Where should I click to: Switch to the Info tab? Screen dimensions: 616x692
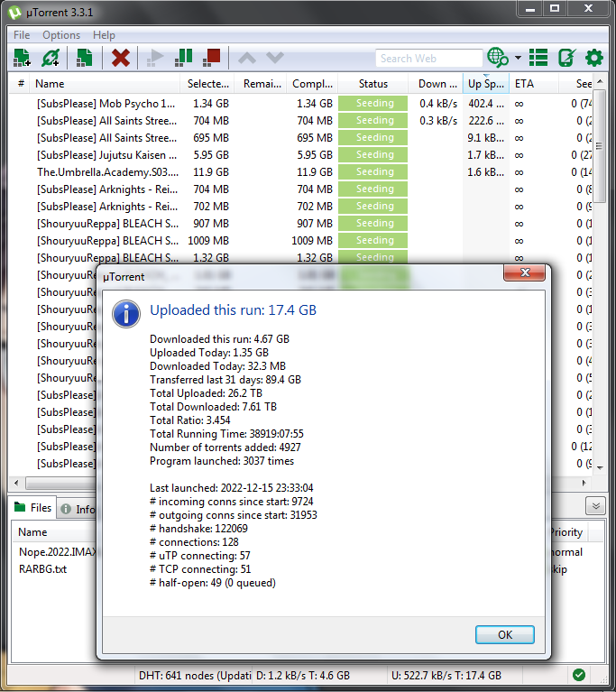(x=78, y=509)
